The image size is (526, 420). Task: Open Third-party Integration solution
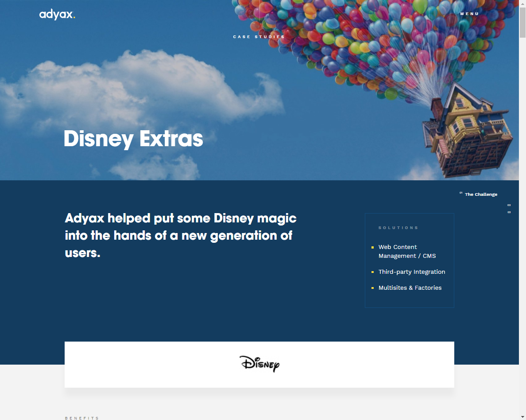click(x=412, y=272)
